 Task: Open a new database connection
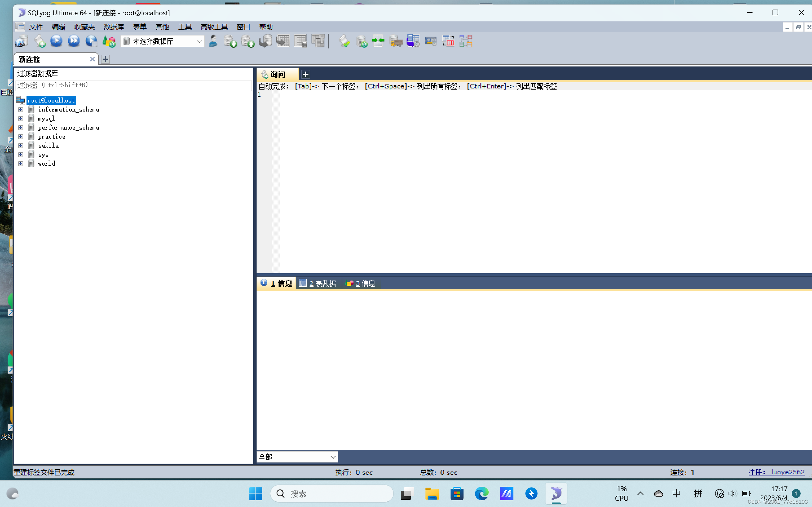pyautogui.click(x=21, y=41)
